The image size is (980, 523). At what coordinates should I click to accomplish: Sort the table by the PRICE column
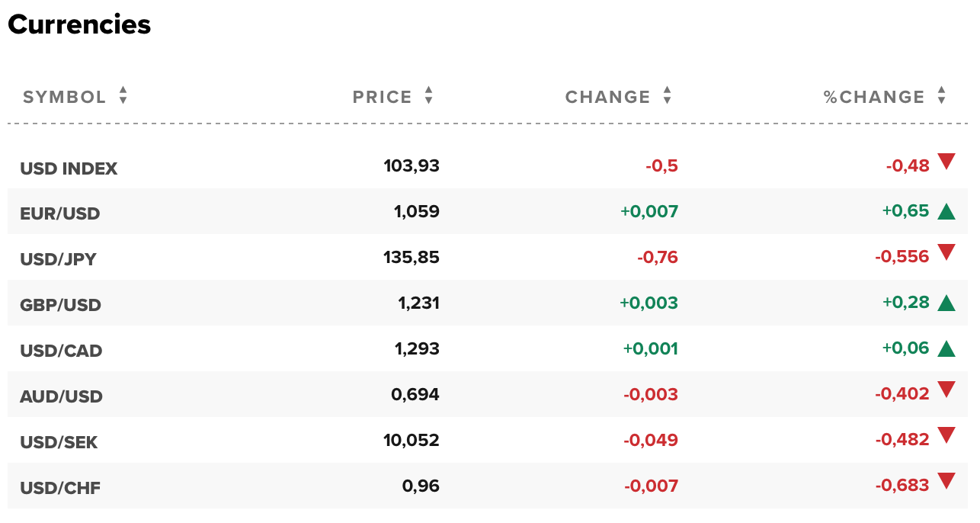(428, 96)
